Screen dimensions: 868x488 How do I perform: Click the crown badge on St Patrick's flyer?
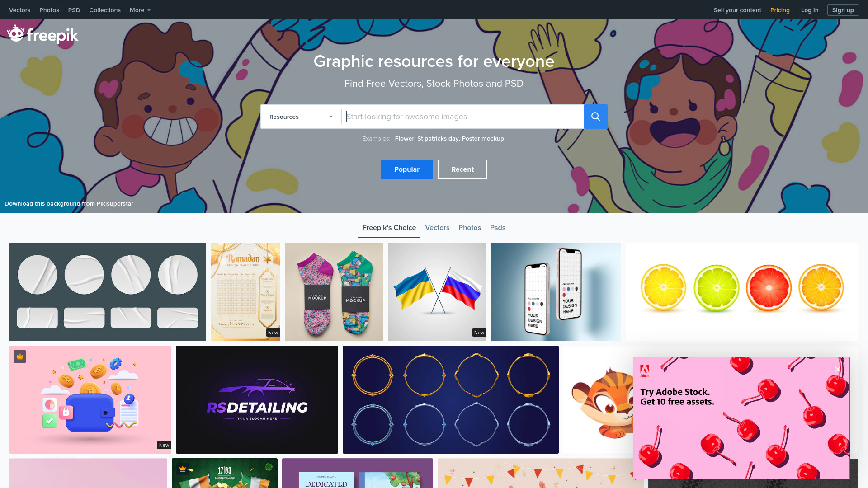(183, 469)
